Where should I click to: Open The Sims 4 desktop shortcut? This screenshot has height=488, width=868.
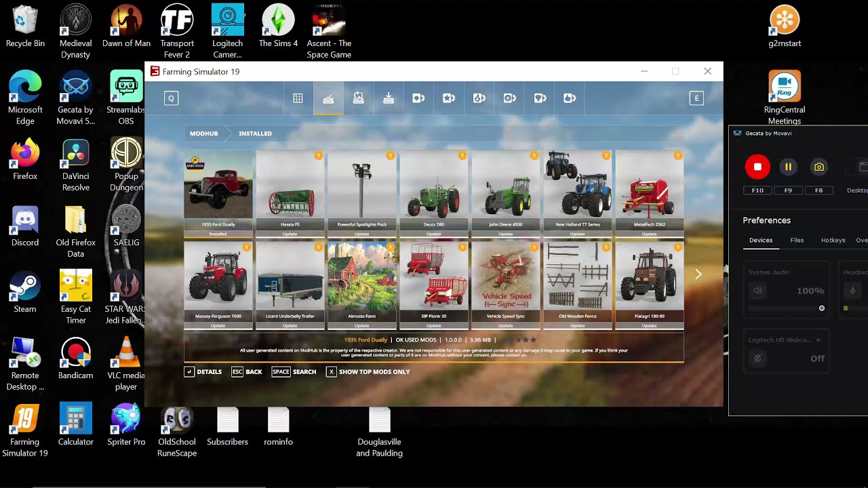278,27
